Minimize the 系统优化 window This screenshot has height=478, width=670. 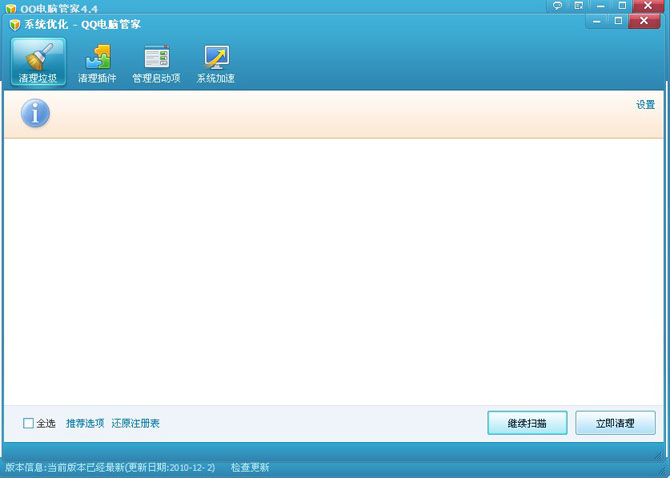coord(597,21)
